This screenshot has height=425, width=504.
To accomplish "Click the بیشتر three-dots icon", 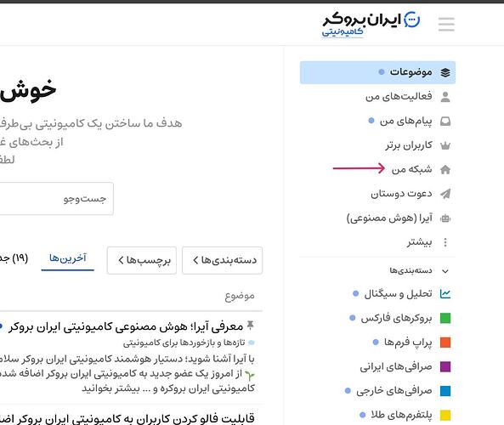I will 445,242.
